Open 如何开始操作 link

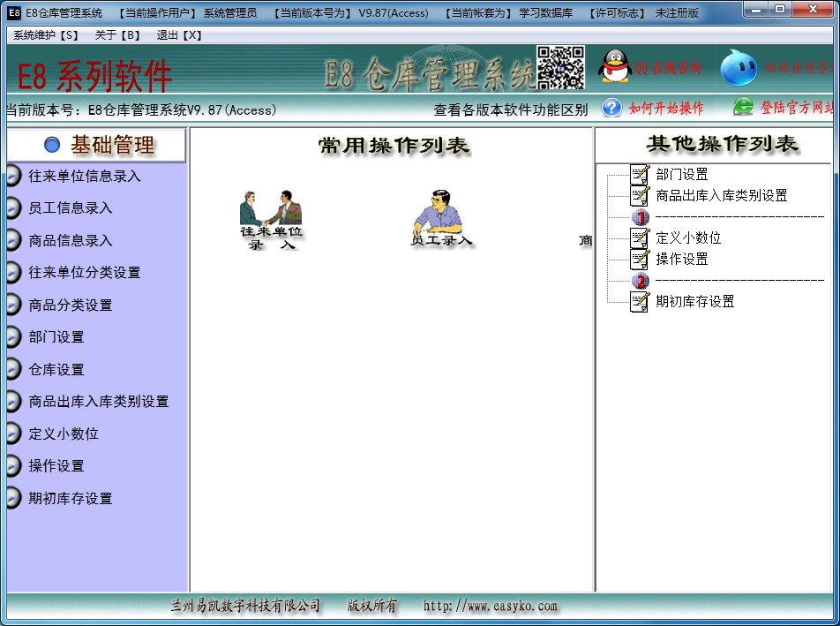pyautogui.click(x=666, y=109)
